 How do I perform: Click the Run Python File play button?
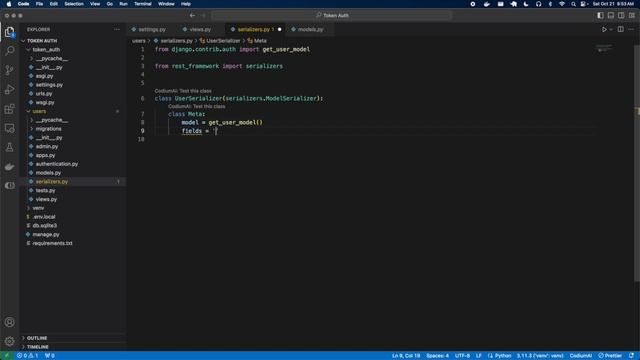click(x=604, y=29)
